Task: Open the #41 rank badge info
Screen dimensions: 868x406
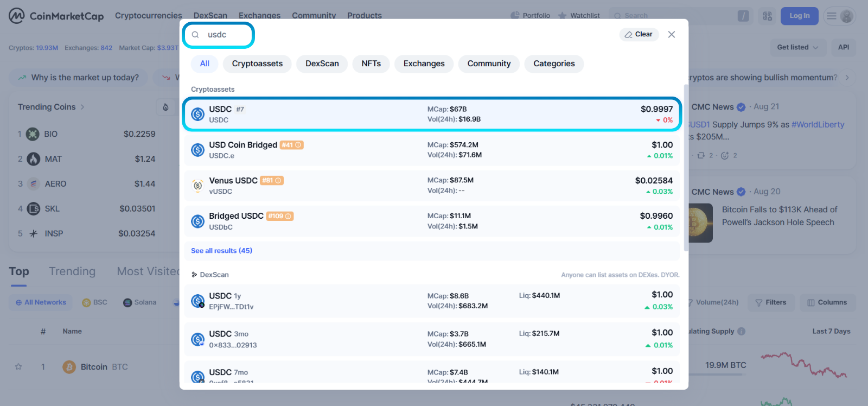Action: point(292,145)
